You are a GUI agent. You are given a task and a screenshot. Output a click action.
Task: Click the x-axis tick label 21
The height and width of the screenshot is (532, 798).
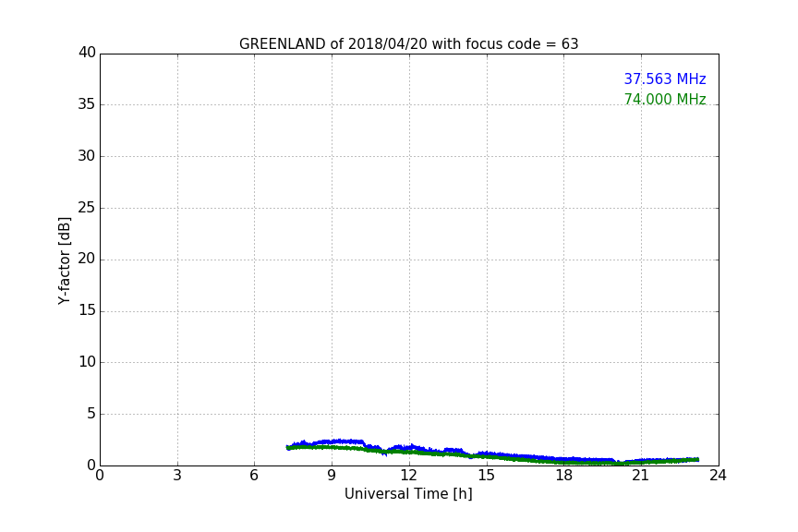pyautogui.click(x=641, y=476)
